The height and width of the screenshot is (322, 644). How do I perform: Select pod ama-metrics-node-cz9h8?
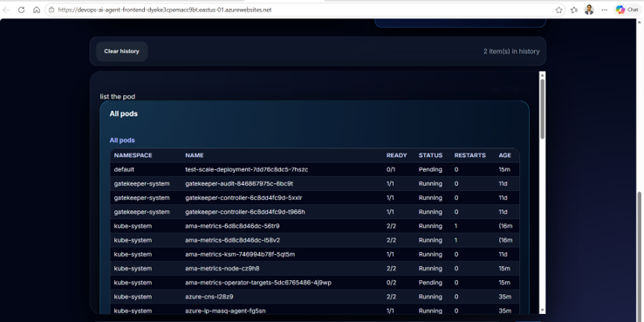point(223,268)
